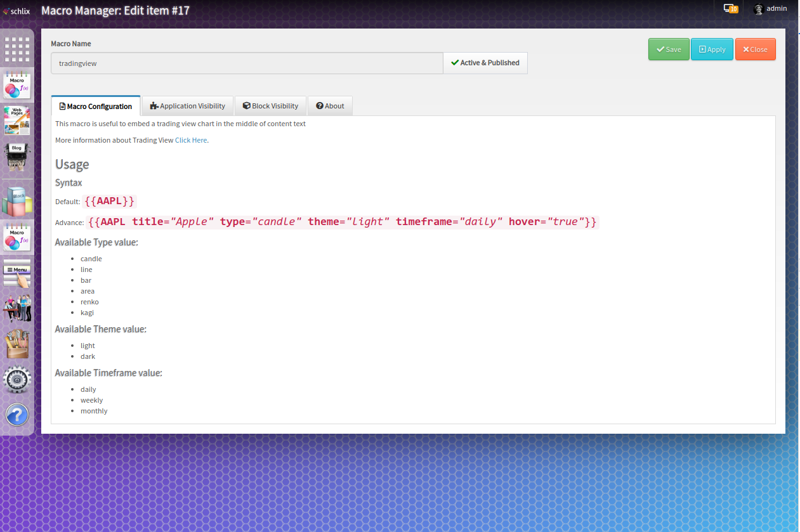Focus the Macro Name input field
This screenshot has width=800, height=532.
tap(247, 63)
